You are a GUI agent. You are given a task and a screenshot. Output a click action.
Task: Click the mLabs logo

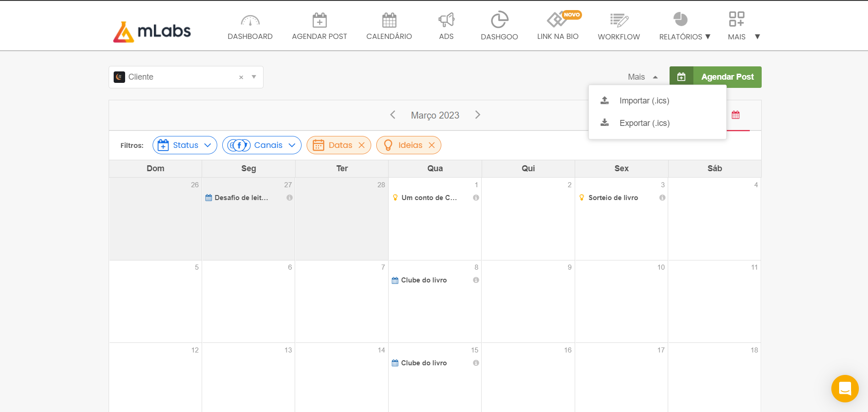(x=152, y=32)
